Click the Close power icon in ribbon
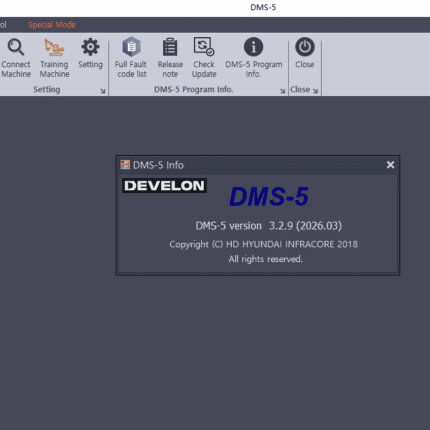This screenshot has height=430, width=430. tap(305, 47)
